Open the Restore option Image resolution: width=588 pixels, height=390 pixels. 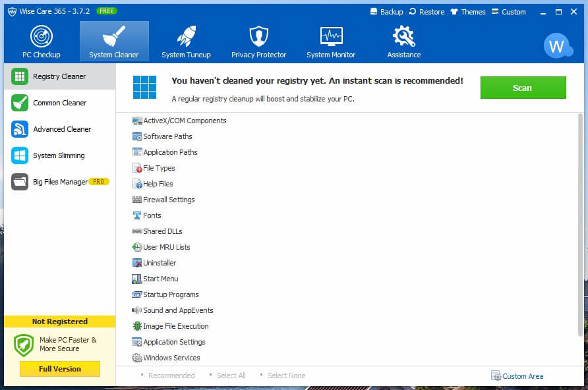pos(426,12)
